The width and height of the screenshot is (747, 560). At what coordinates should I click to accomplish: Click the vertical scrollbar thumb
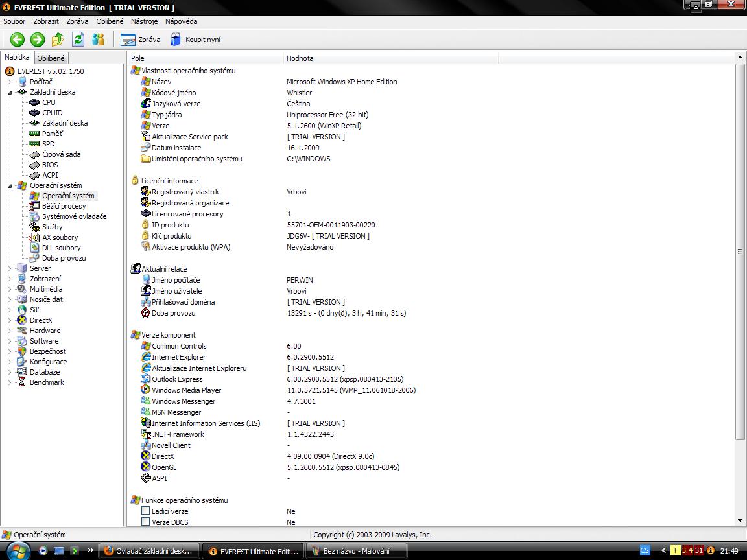pos(740,251)
